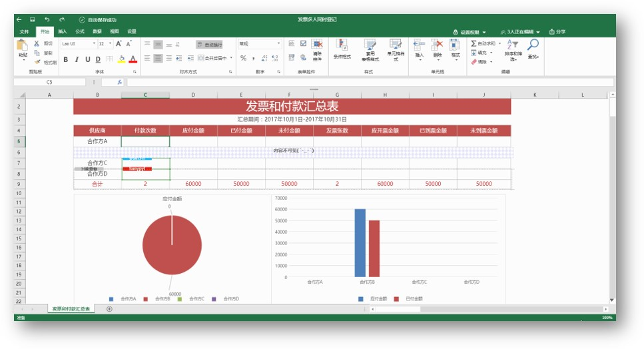Increase indent in alignment group
Screen dimensions: 644x349
pos(178,59)
